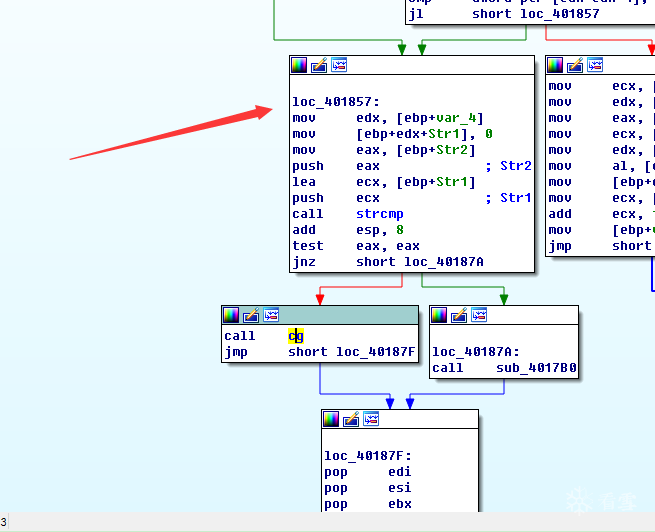Jump to 'short loc_40187F' in jmp instruction

tap(352, 352)
